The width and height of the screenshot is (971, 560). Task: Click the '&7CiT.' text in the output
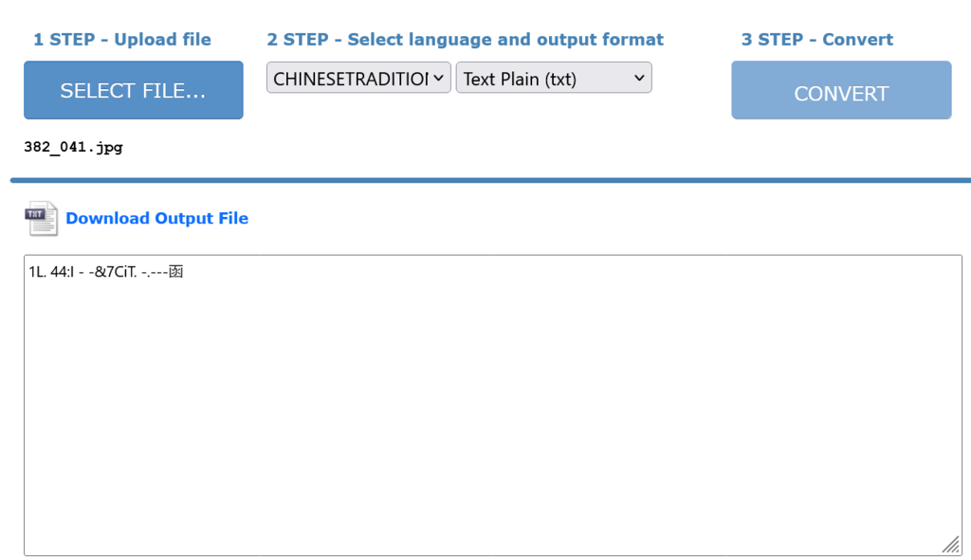116,272
